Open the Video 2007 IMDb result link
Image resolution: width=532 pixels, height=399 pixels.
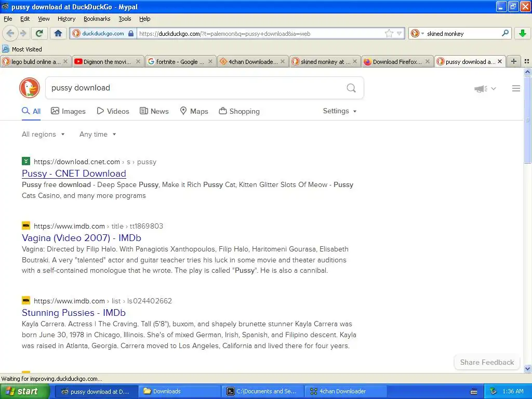point(82,238)
